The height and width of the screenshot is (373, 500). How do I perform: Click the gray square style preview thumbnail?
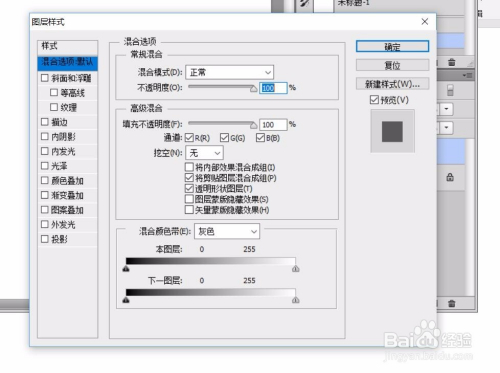(392, 131)
